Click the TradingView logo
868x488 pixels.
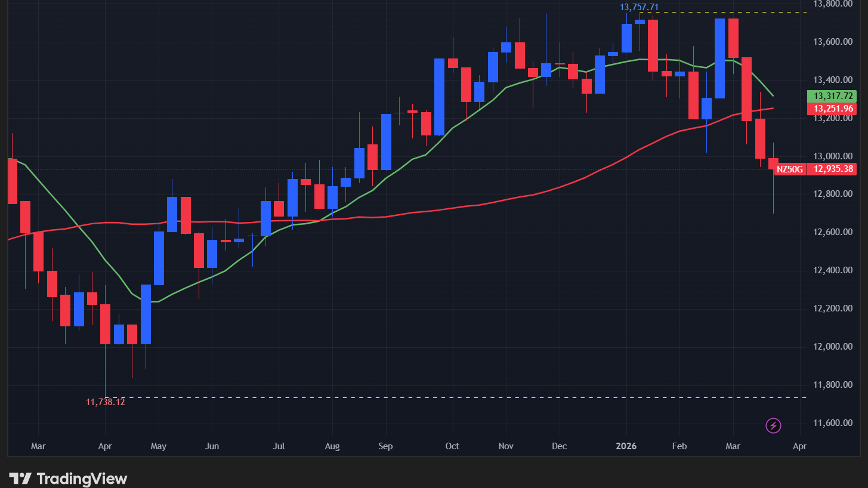pyautogui.click(x=69, y=478)
